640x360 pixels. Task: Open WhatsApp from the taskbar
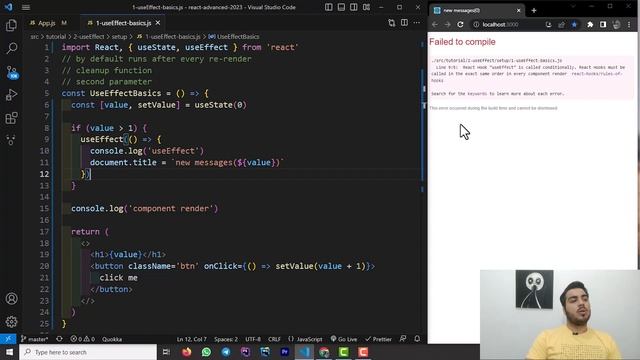click(x=206, y=352)
